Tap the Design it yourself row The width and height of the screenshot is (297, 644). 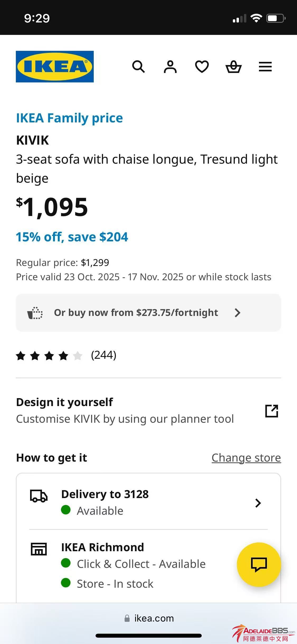[125, 411]
